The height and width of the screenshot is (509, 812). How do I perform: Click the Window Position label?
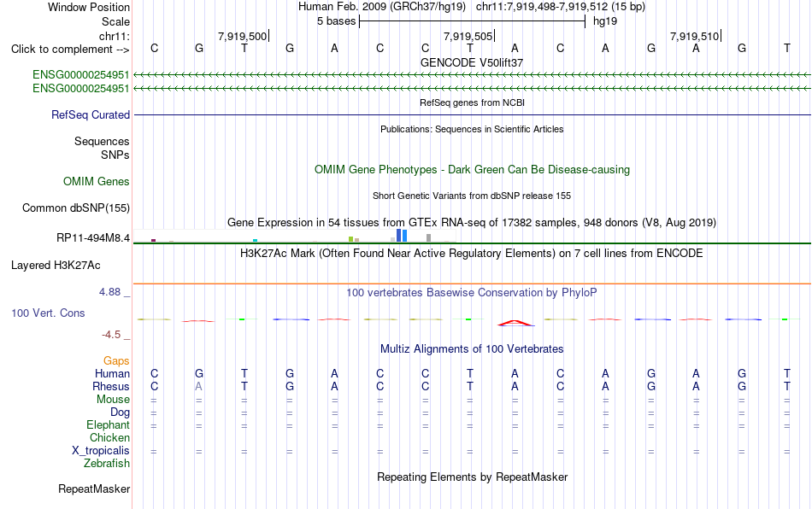point(89,7)
